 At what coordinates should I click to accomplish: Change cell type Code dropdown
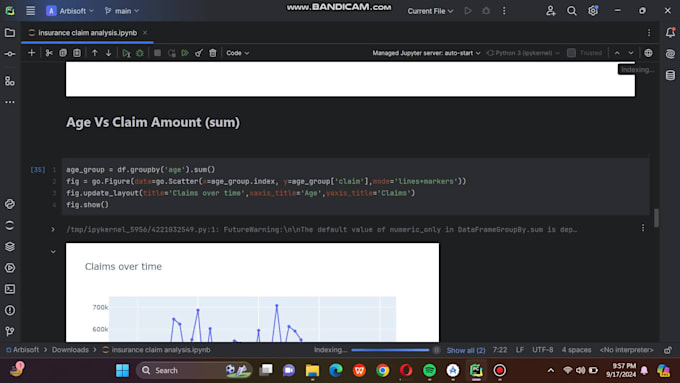[x=238, y=53]
